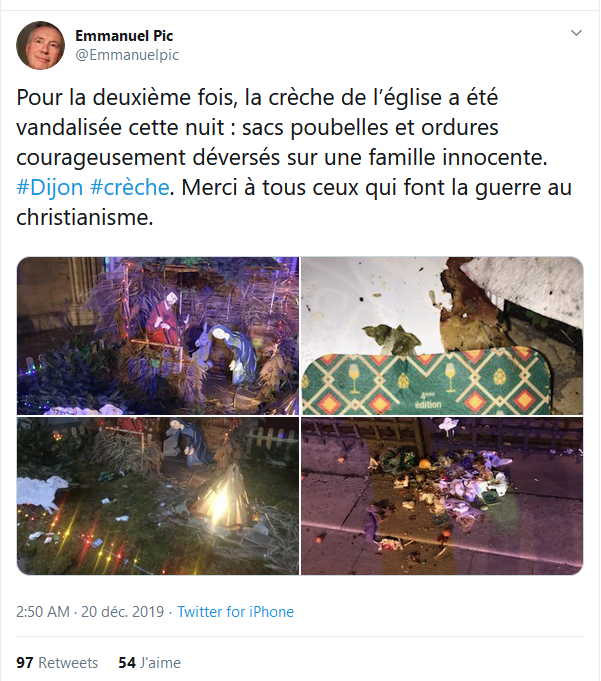Open the patterned cardboard trash photo
The image size is (601, 681).
(x=442, y=336)
